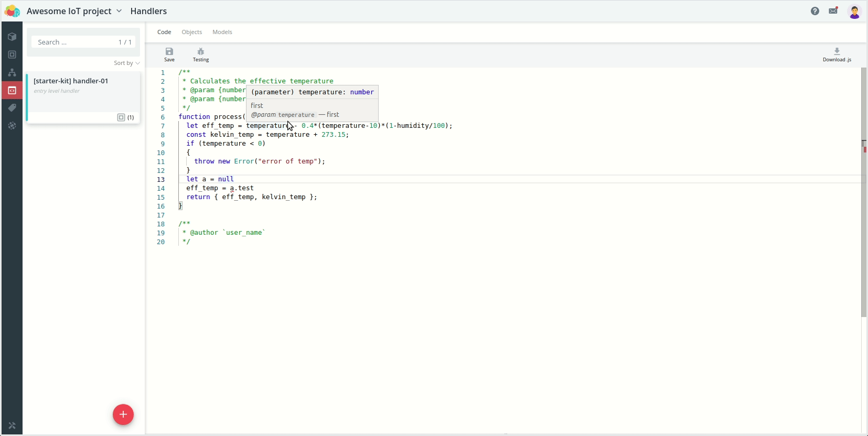Open the user avatar menu
868x436 pixels.
pos(854,12)
